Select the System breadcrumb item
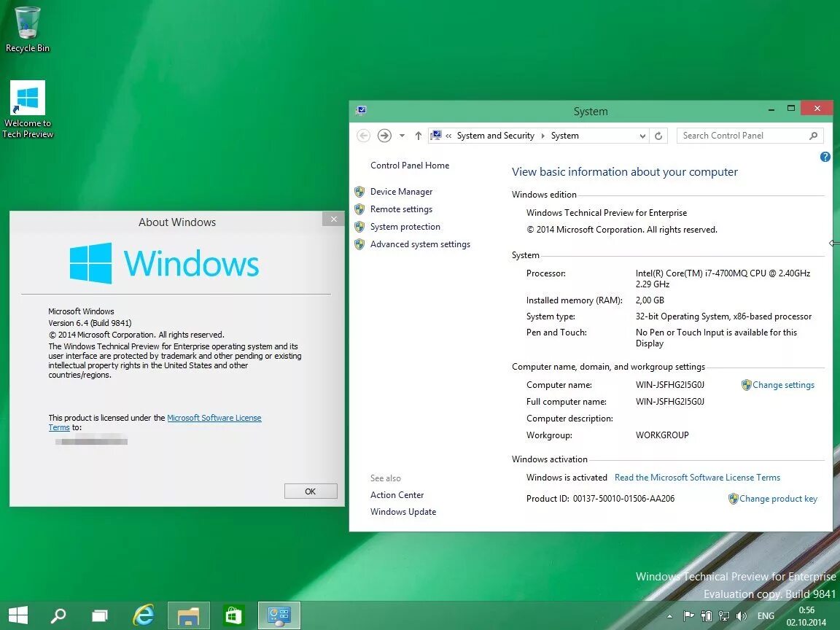The width and height of the screenshot is (840, 630). click(564, 136)
